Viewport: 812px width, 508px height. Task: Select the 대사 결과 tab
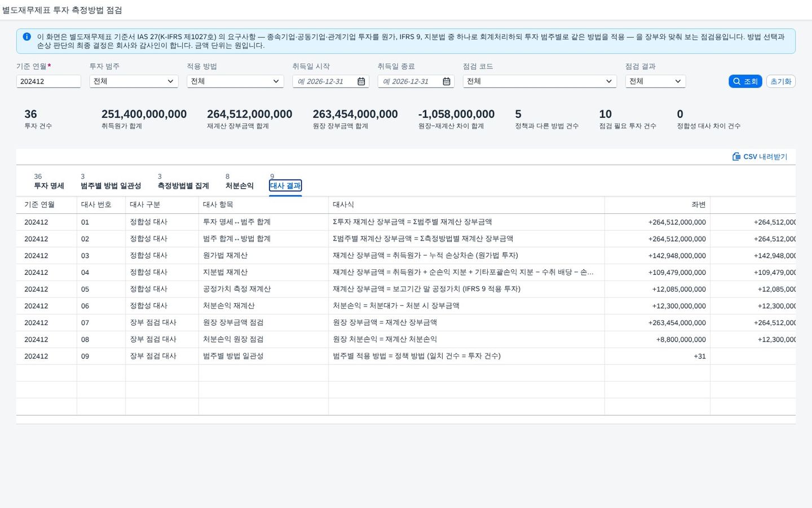[285, 186]
